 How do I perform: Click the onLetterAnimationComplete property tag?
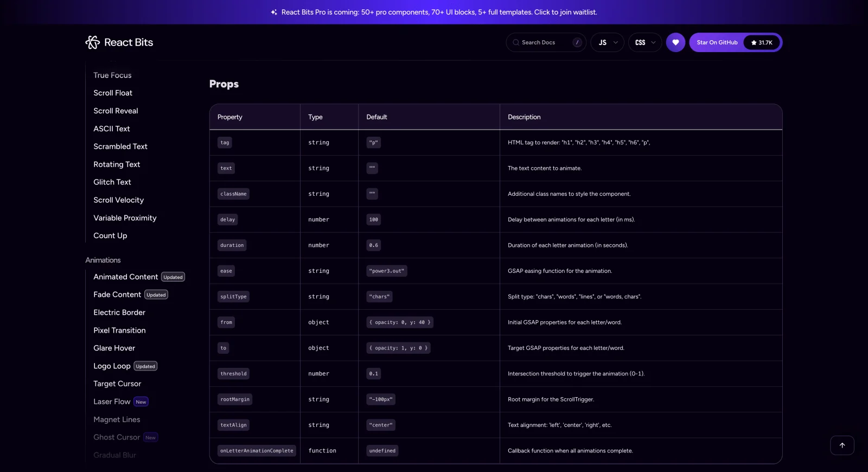tap(257, 451)
